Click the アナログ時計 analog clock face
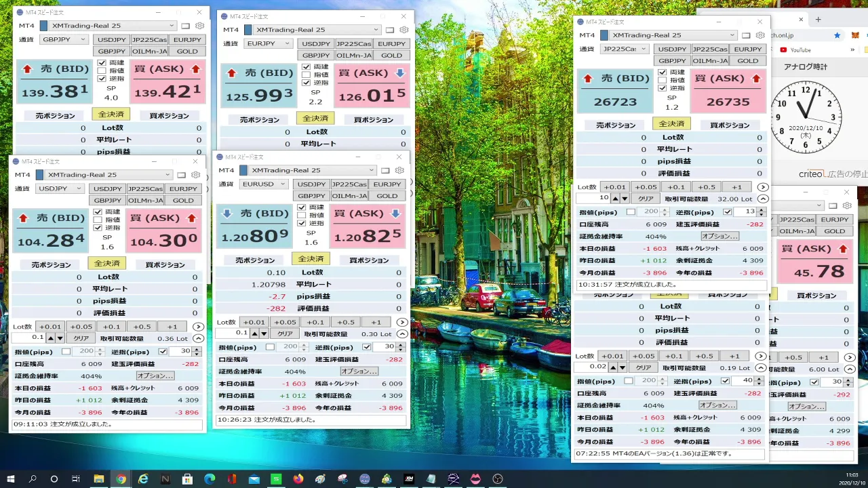Screen dimensions: 868x488 click(x=806, y=117)
